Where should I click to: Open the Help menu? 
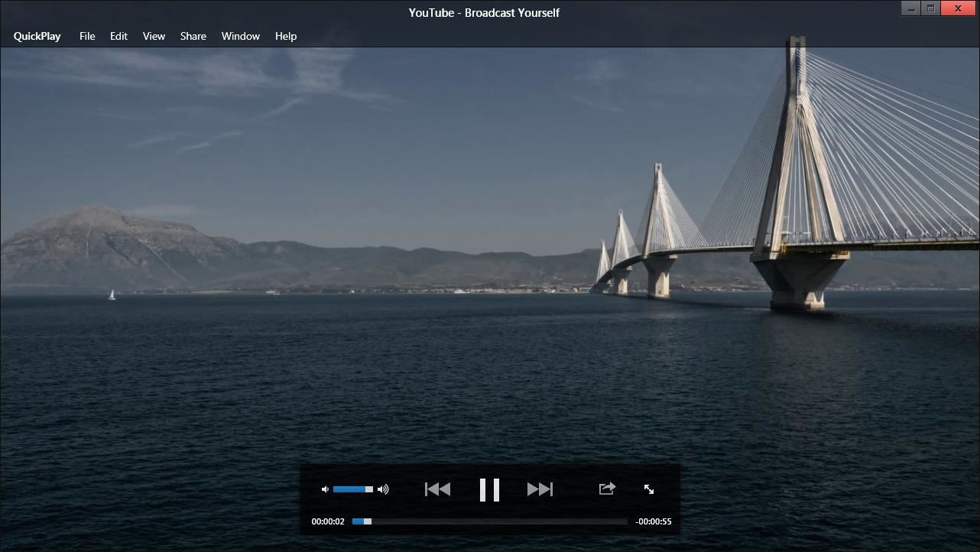pos(286,36)
